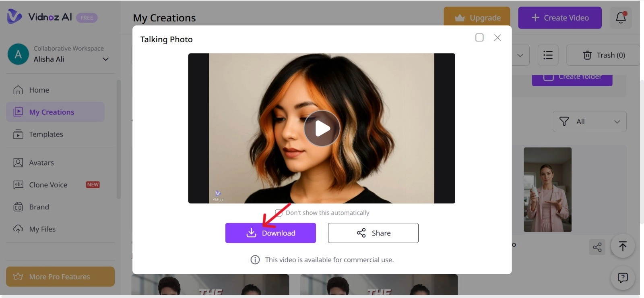Screen dimensions: 644x298
Task: Click the Collaborative Workspace label
Action: 69,48
